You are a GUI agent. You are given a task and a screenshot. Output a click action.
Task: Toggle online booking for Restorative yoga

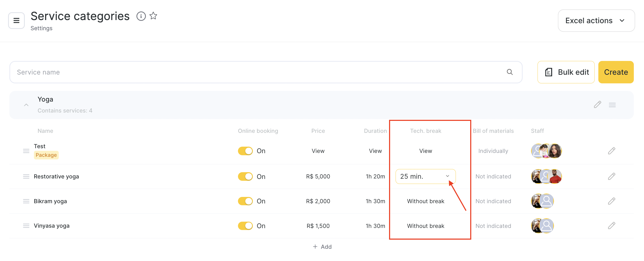coord(245,177)
